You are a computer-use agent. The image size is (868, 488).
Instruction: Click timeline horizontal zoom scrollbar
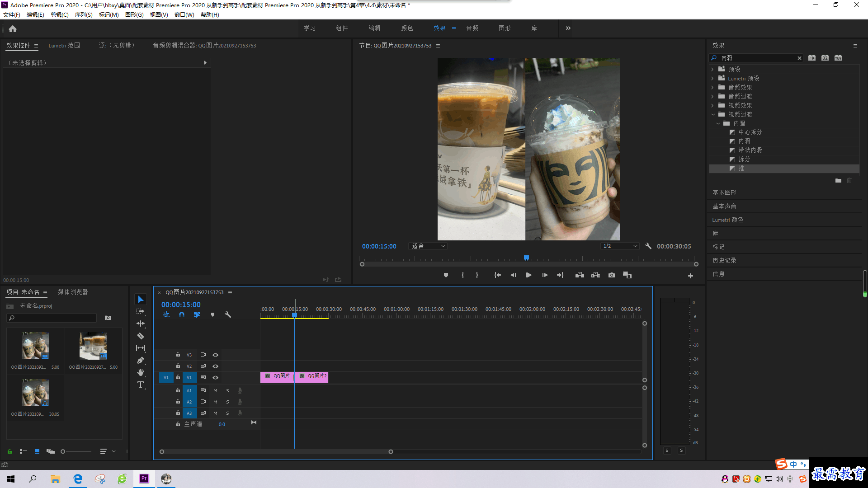click(x=276, y=452)
